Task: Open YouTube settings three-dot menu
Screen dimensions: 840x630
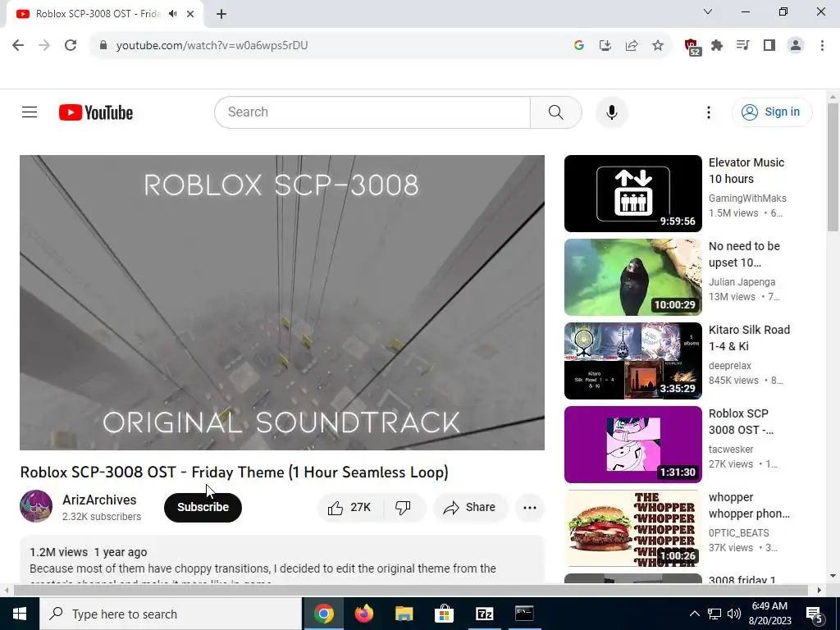Action: pyautogui.click(x=708, y=112)
